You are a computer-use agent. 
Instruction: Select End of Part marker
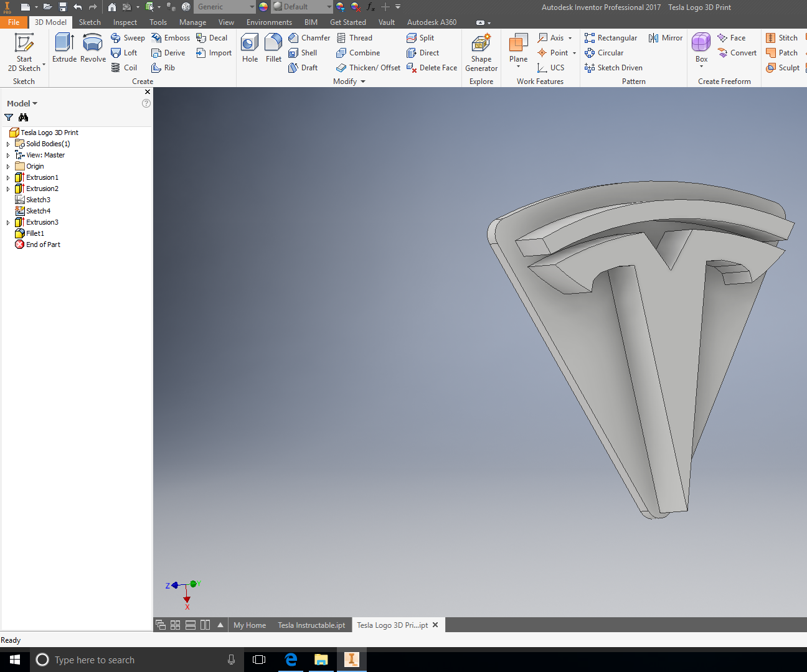(37, 245)
